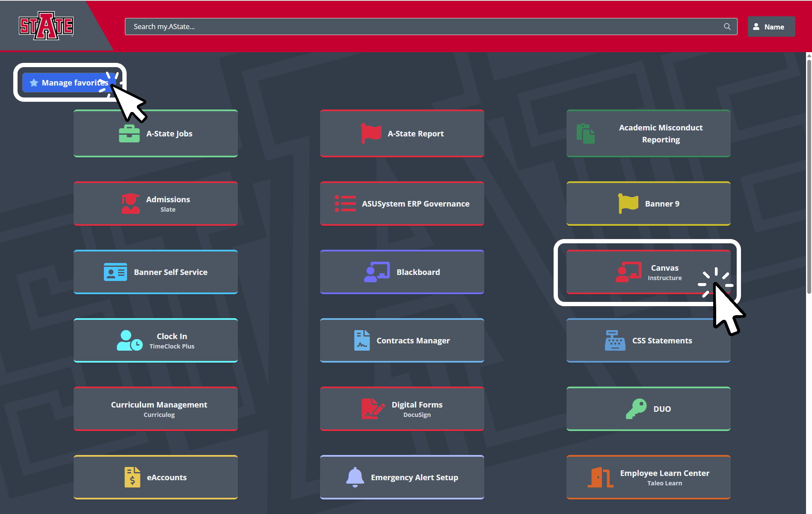Image resolution: width=812 pixels, height=514 pixels.
Task: Click the A-State logo in header
Action: [46, 26]
